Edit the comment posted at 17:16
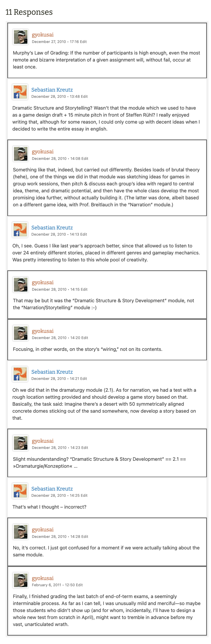The height and width of the screenshot is (644, 211). pyautogui.click(x=83, y=42)
